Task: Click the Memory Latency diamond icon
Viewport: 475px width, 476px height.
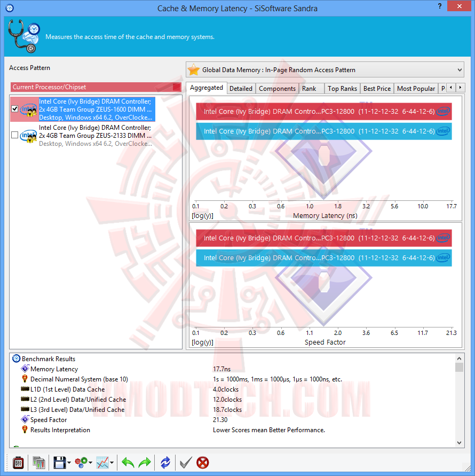Action: [x=25, y=369]
